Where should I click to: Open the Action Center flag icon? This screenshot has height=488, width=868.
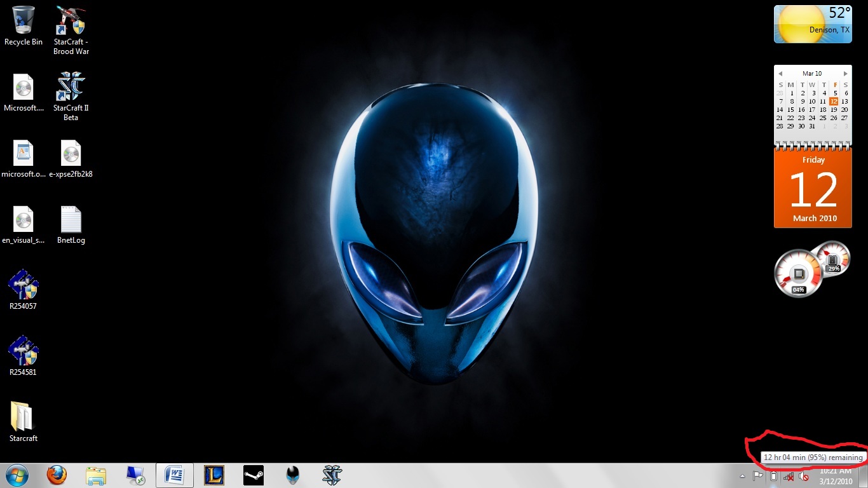point(758,476)
